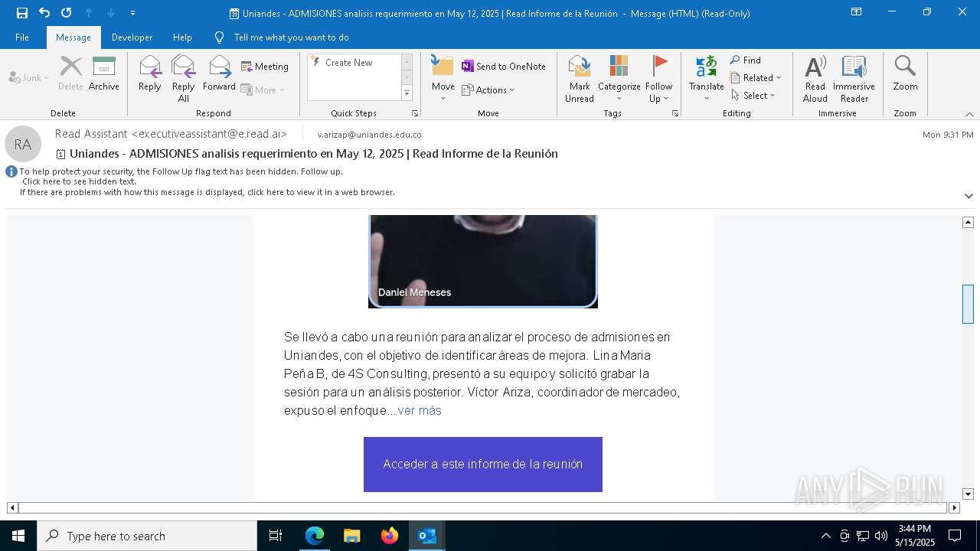Image resolution: width=980 pixels, height=551 pixels.
Task: Click the Windows taskbar search box
Action: (147, 536)
